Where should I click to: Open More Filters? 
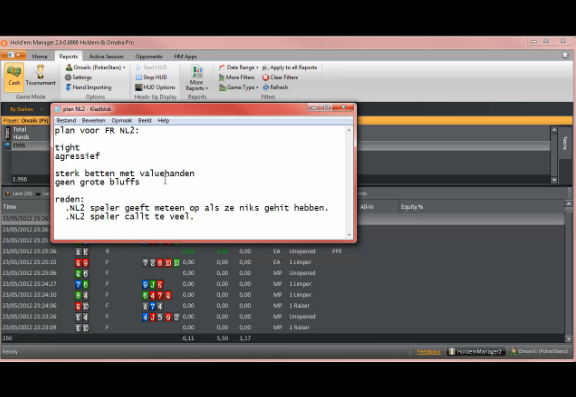pyautogui.click(x=237, y=77)
